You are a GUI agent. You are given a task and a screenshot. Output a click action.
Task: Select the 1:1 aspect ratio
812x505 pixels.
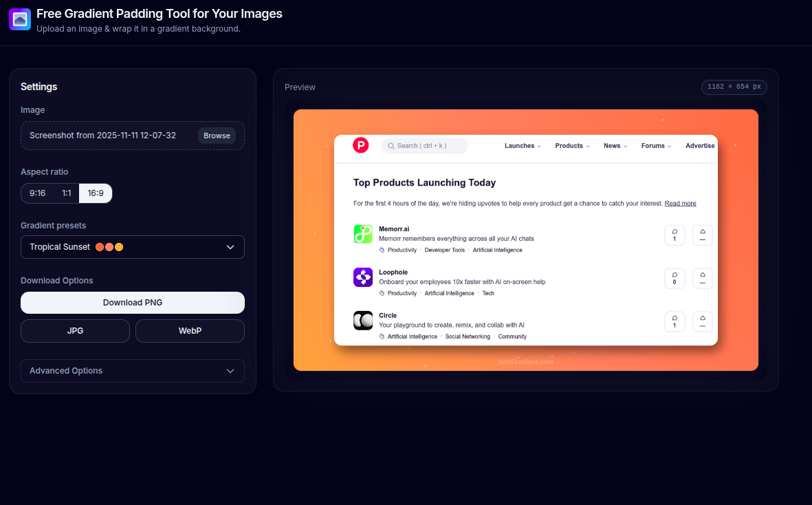(x=66, y=193)
